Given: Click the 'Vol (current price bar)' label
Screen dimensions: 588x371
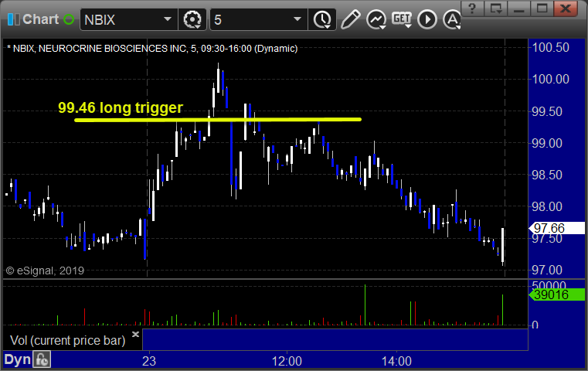Looking at the screenshot, I should 67,341.
